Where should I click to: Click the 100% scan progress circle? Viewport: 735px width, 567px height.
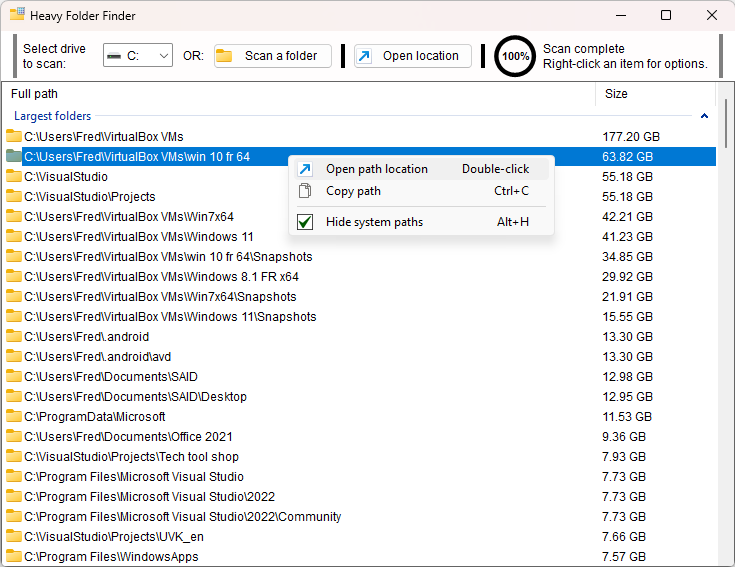[x=515, y=56]
